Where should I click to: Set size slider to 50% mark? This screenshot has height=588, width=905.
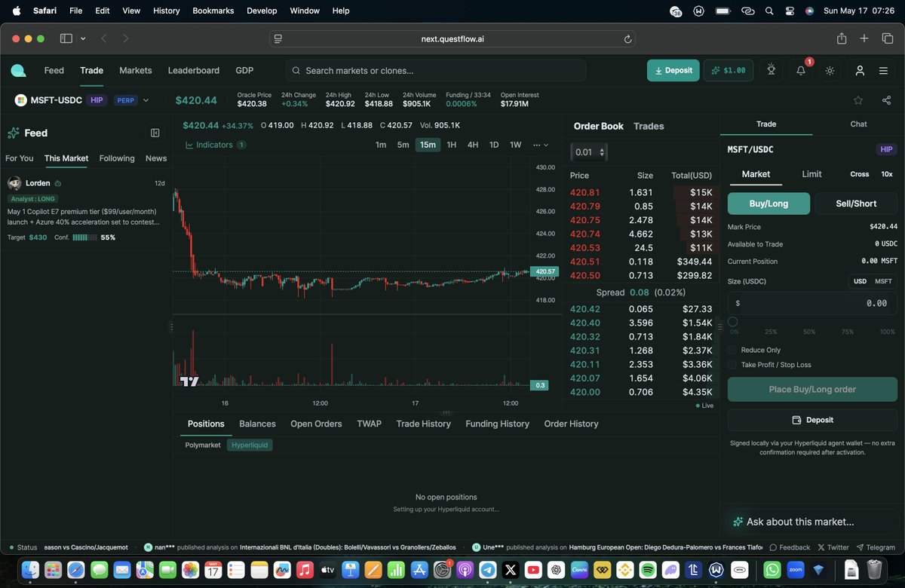[809, 332]
